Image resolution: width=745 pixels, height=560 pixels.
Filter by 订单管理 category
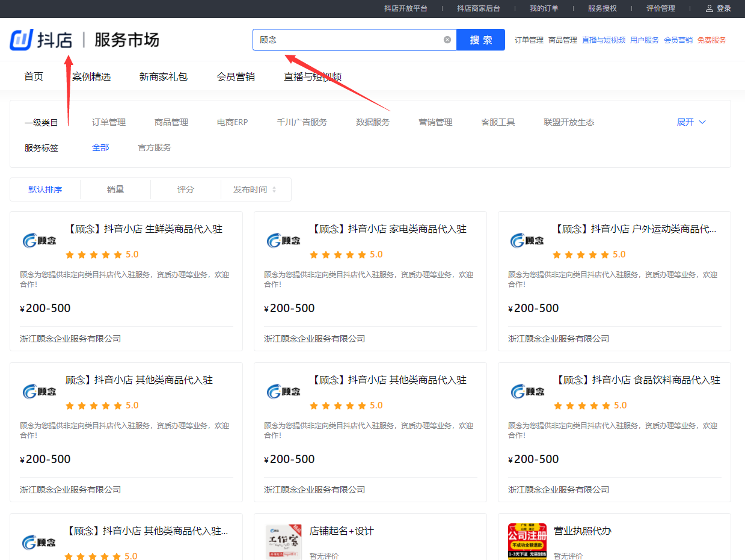109,122
